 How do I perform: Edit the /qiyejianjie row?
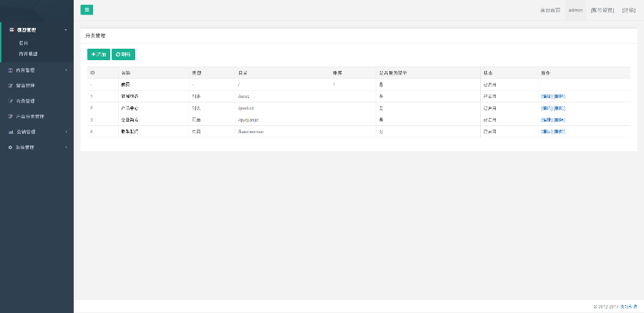(547, 120)
